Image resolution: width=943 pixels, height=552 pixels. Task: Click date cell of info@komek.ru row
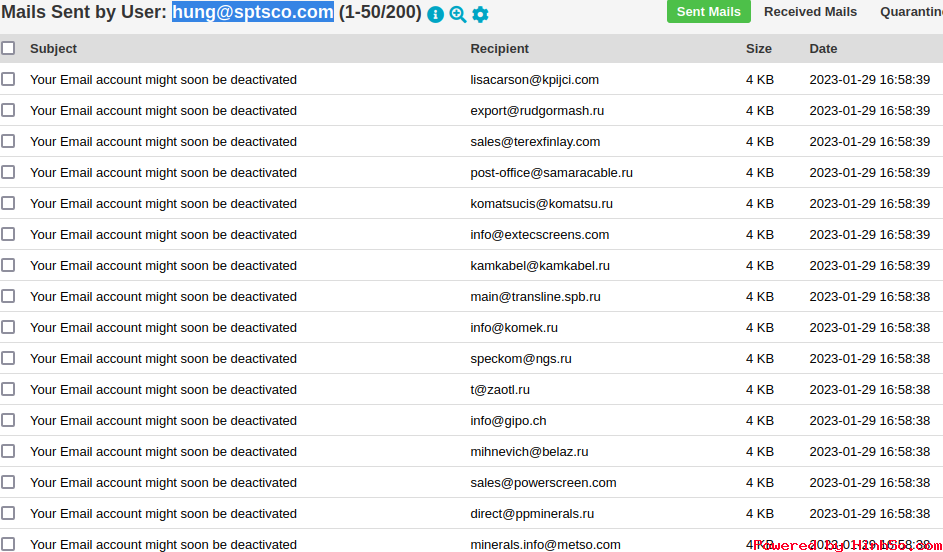point(870,327)
